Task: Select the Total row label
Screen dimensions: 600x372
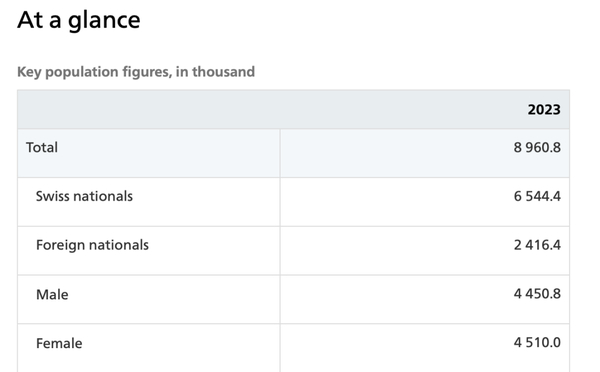Action: (x=42, y=147)
